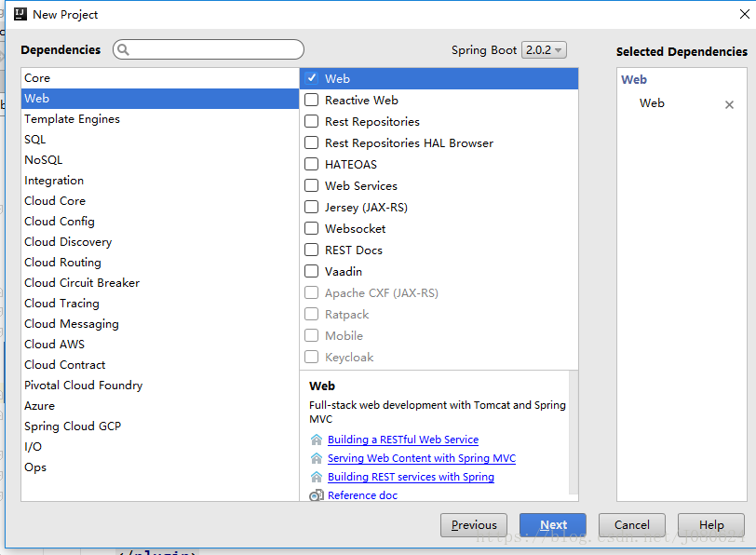Click home icon beside Building REST services

[317, 477]
